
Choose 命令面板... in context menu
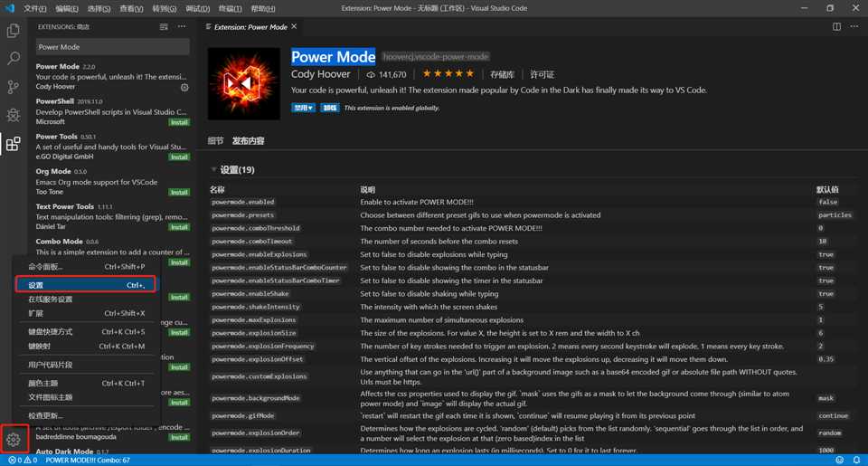click(x=87, y=267)
